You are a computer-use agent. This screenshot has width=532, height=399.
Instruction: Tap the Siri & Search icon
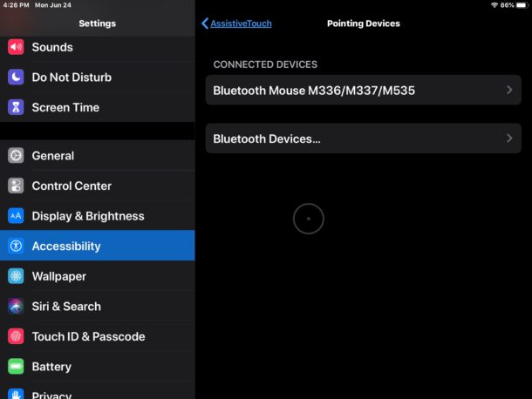(16, 307)
